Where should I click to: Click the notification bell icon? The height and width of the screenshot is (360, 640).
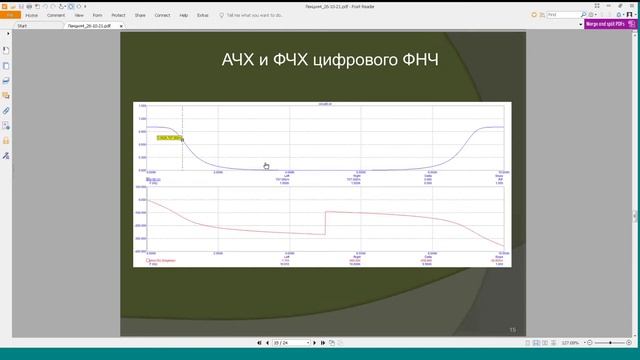click(x=619, y=15)
